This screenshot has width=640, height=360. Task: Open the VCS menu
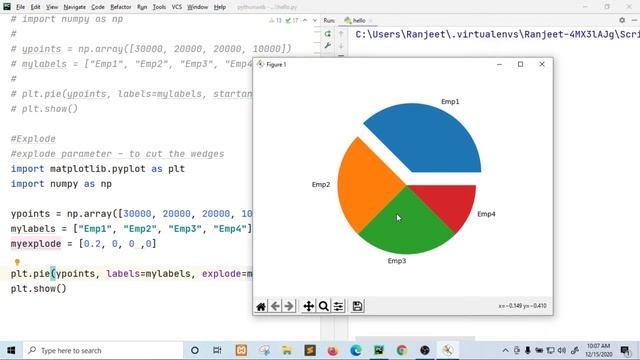tap(177, 7)
